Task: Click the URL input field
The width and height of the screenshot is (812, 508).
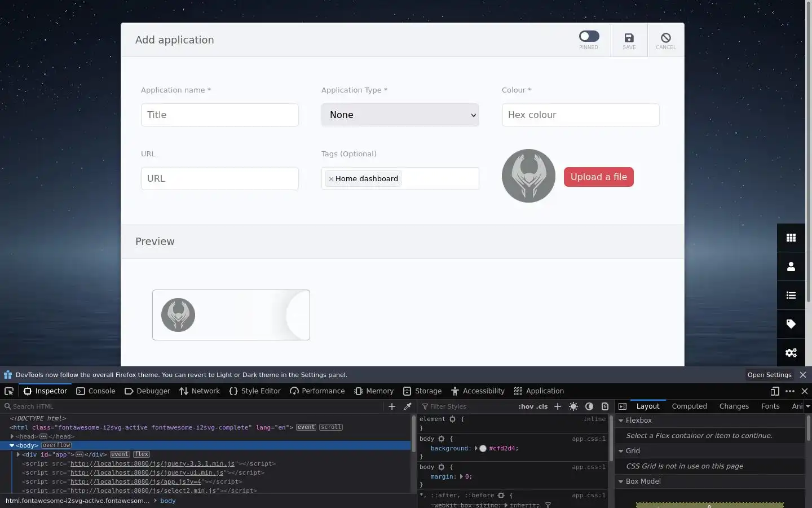Action: (x=220, y=178)
